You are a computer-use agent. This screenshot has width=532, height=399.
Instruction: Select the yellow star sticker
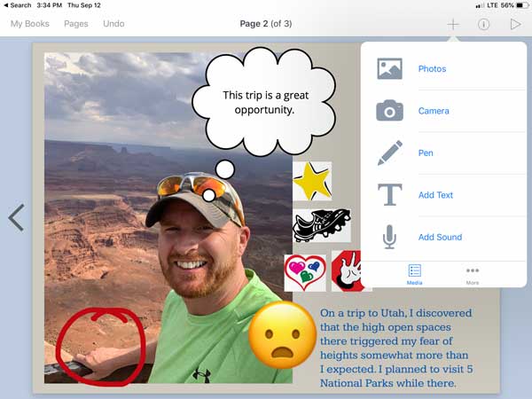point(311,182)
